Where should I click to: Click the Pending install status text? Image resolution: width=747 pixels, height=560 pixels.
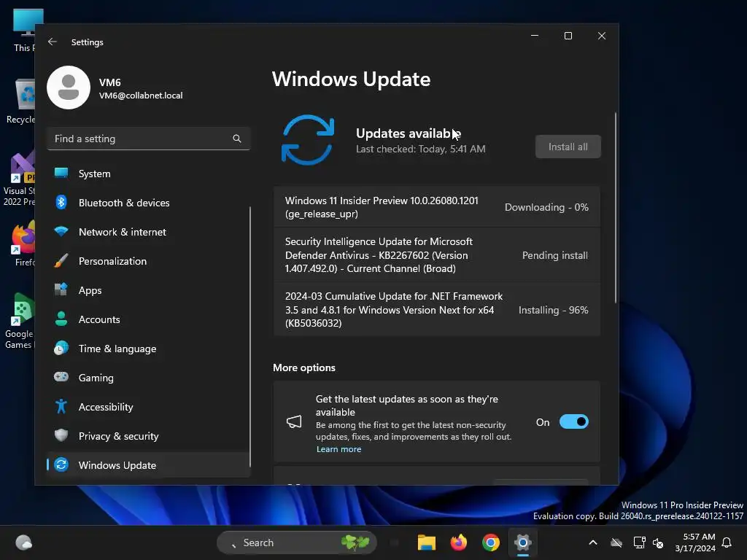click(x=555, y=255)
